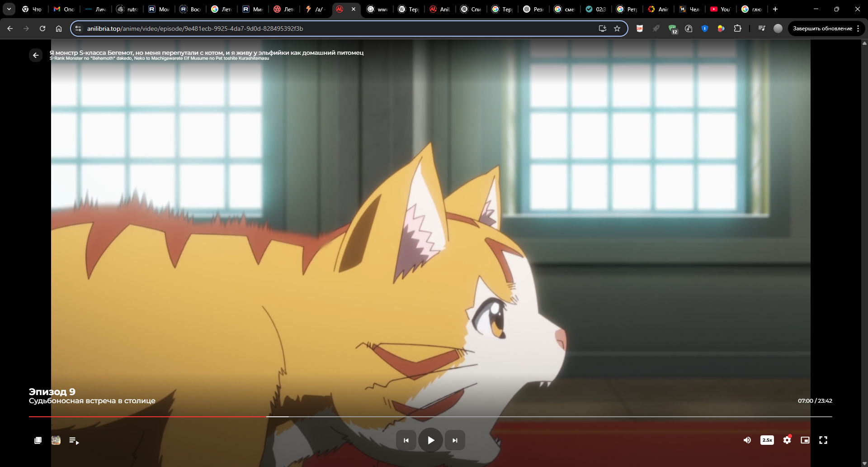Go to the browser home page
The image size is (868, 467).
point(59,29)
